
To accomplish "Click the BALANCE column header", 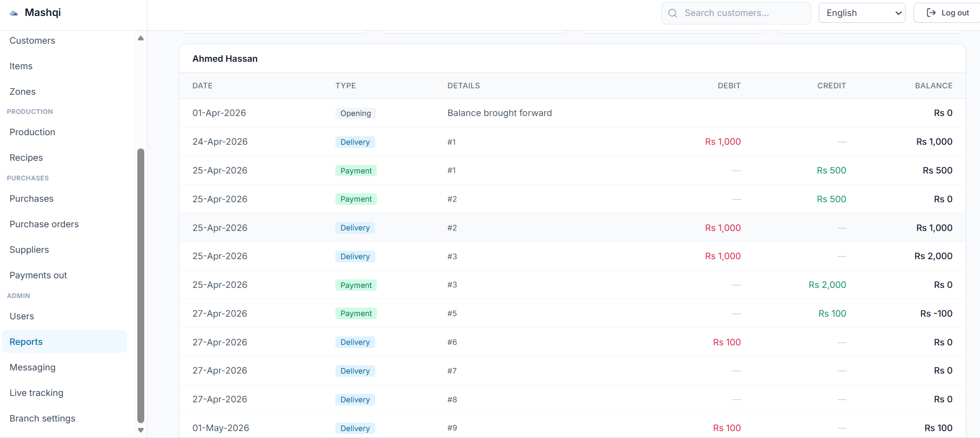I will 934,86.
